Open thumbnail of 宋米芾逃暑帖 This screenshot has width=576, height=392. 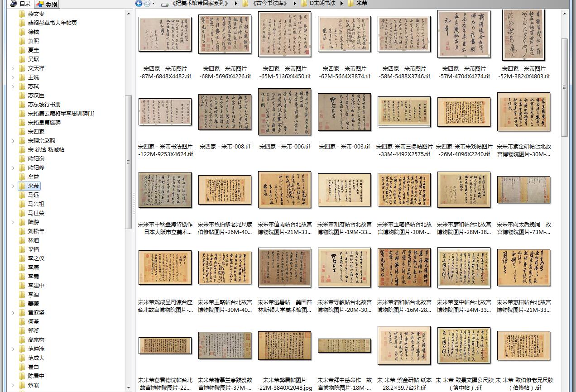click(x=285, y=268)
